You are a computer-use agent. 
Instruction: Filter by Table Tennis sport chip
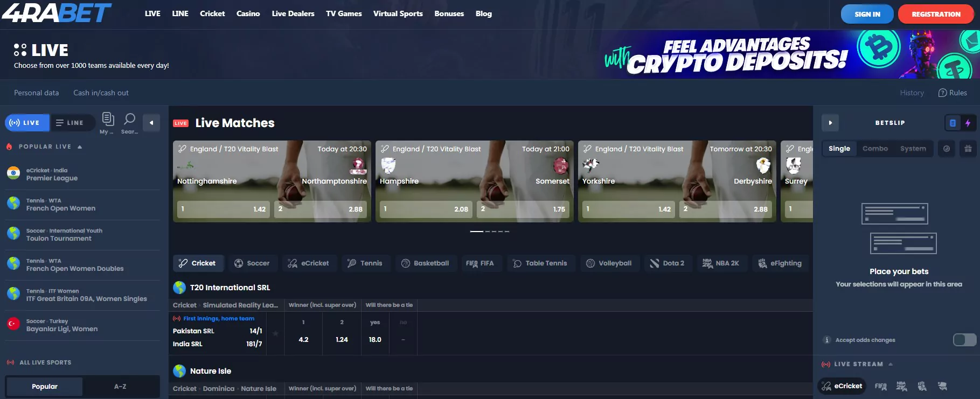[x=540, y=263]
